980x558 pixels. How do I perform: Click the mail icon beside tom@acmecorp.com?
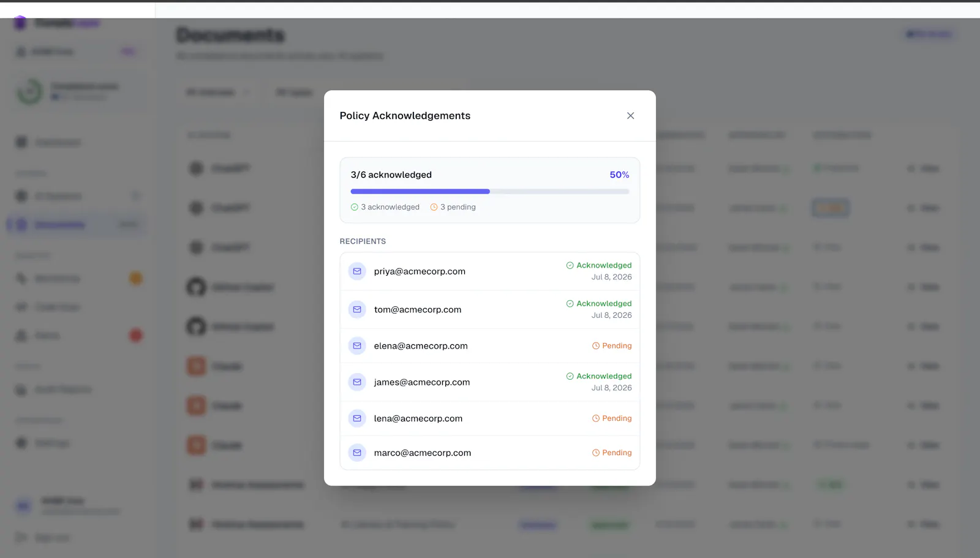[x=357, y=309]
